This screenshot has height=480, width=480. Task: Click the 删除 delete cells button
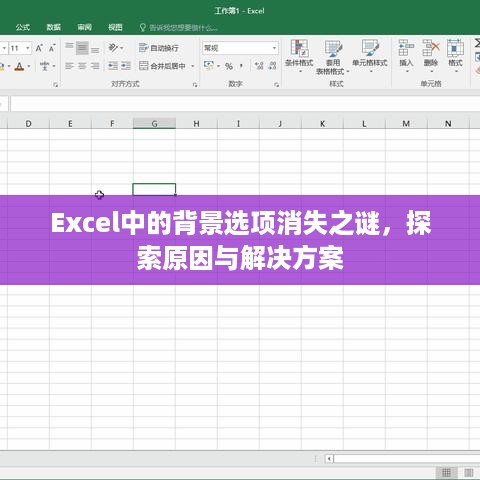(431, 55)
